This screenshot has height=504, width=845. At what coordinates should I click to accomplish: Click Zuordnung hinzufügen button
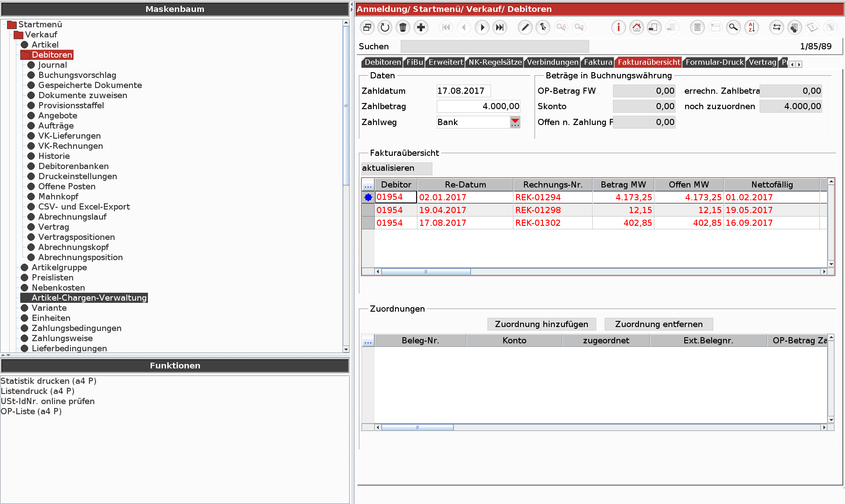[542, 324]
